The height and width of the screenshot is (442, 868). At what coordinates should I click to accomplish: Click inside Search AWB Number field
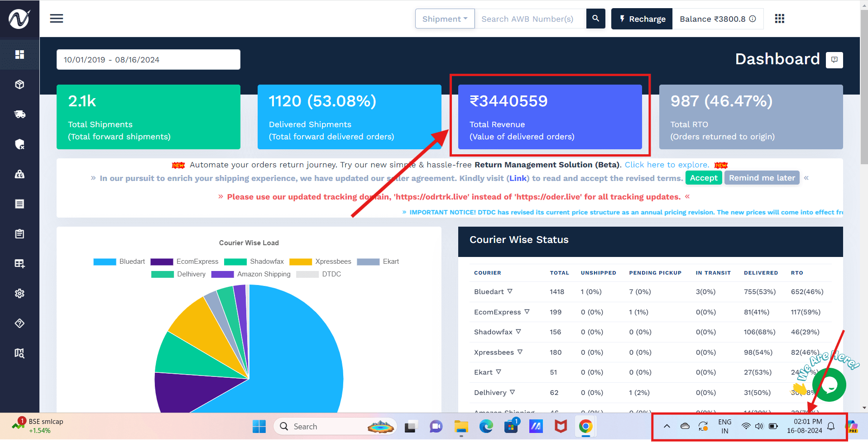coord(531,19)
